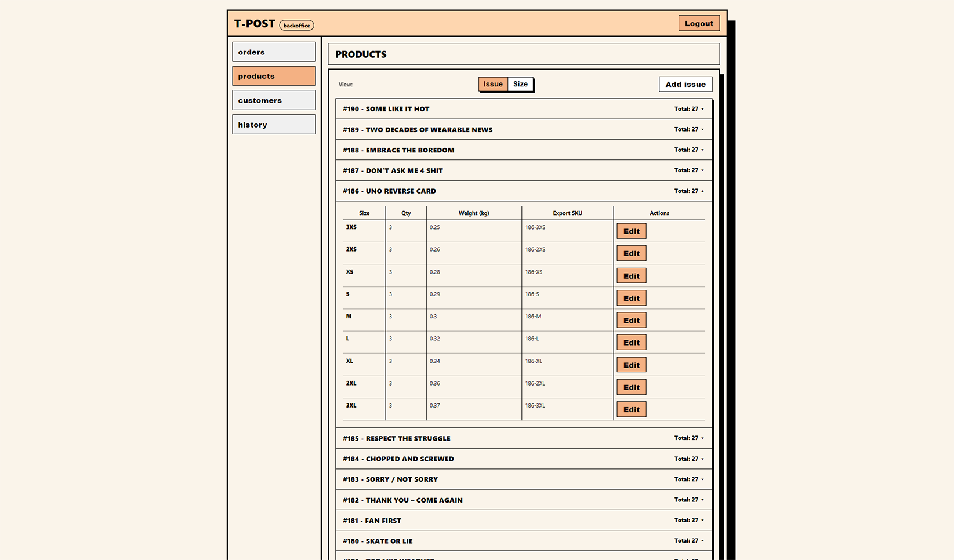Image resolution: width=954 pixels, height=560 pixels.
Task: Log out of the backoffice
Action: (x=698, y=23)
